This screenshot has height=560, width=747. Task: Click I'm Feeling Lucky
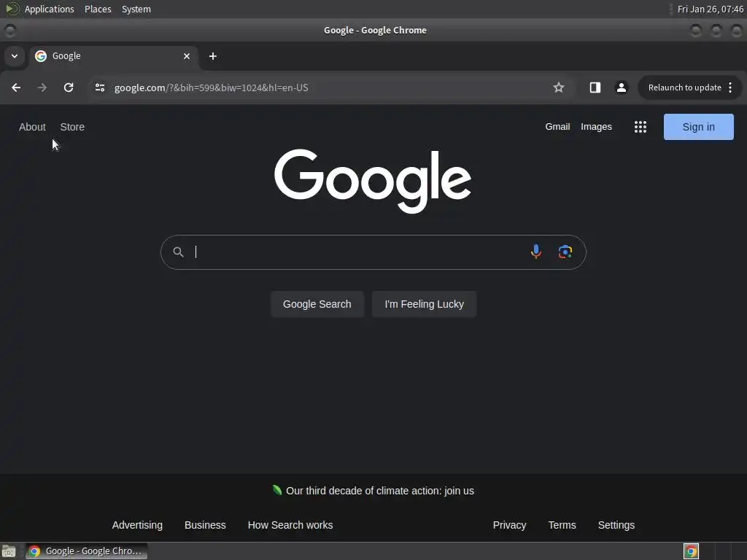425,304
